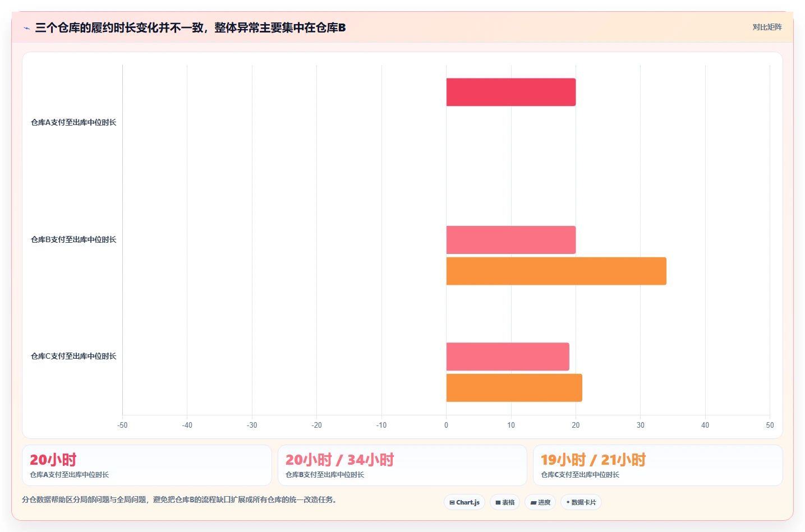805x532 pixels.
Task: Click the orange bar for 仓库B
Action: (x=556, y=271)
